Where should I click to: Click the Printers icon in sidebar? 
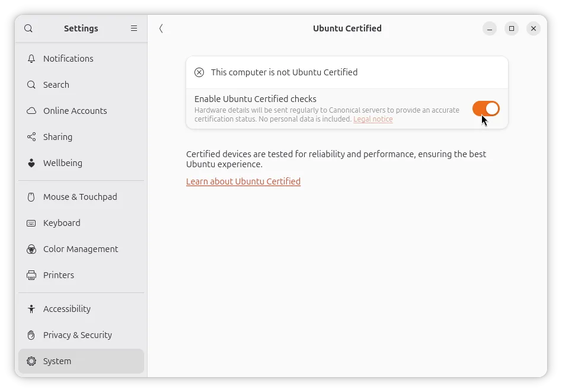[x=31, y=275]
